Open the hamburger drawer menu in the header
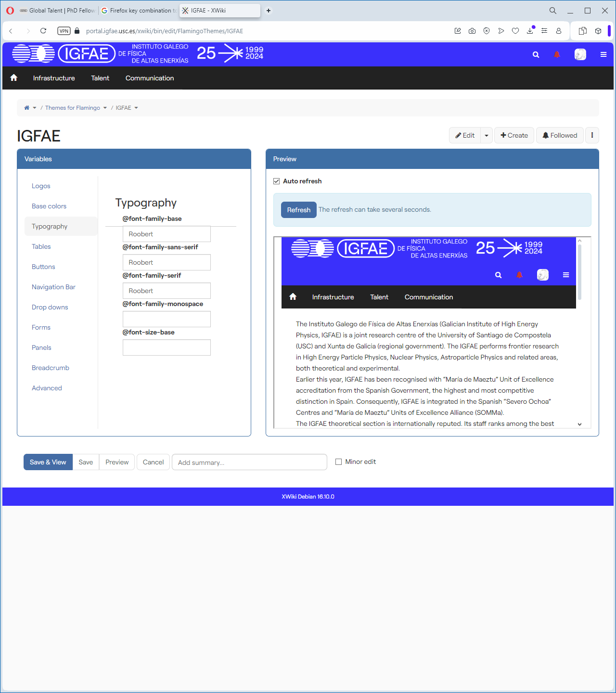Screen dimensions: 616x693 [603, 55]
